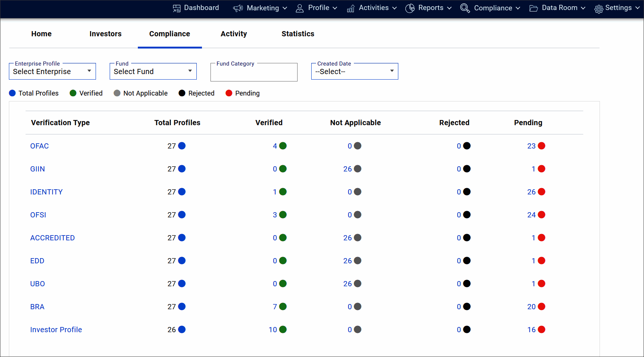Switch to the Statistics tab

point(298,34)
